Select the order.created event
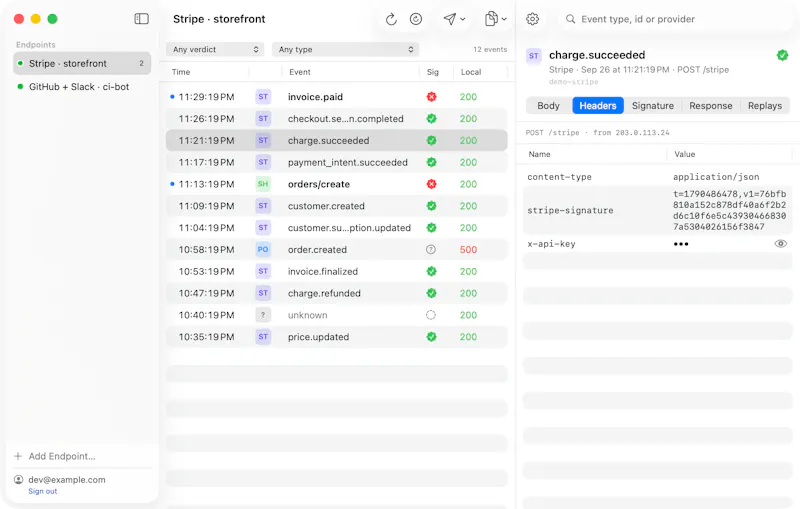 click(x=337, y=249)
